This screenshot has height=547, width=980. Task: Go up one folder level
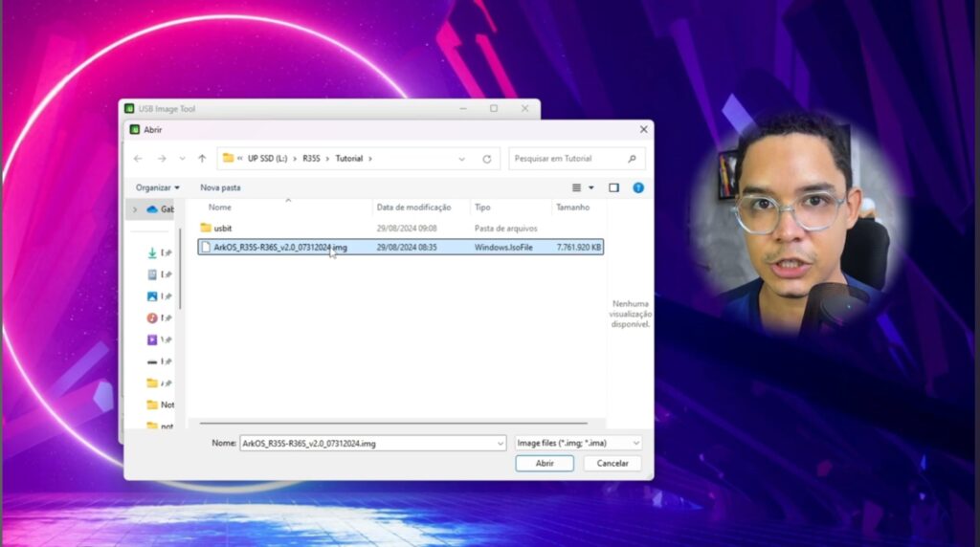point(202,159)
